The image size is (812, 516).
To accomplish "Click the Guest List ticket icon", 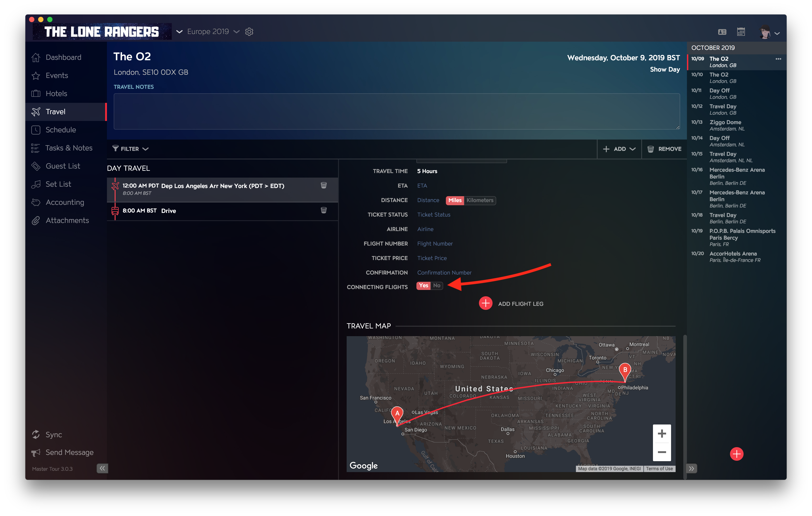I will 36,166.
